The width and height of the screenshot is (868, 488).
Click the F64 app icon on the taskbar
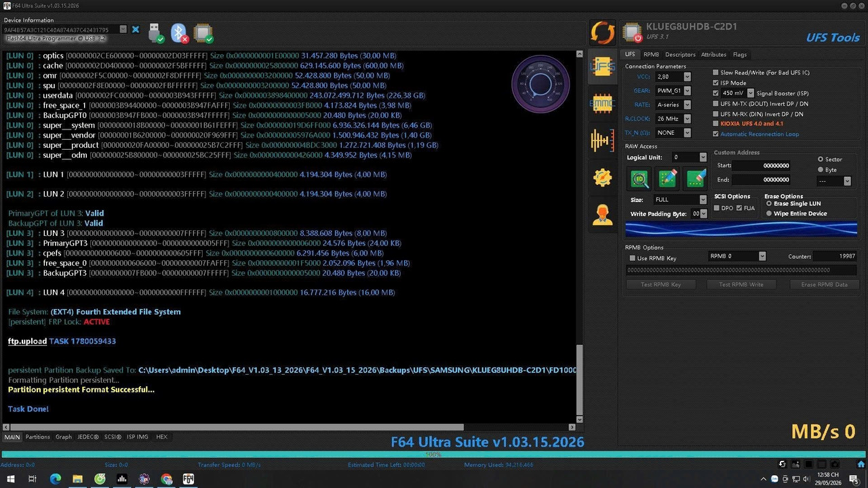point(189,479)
